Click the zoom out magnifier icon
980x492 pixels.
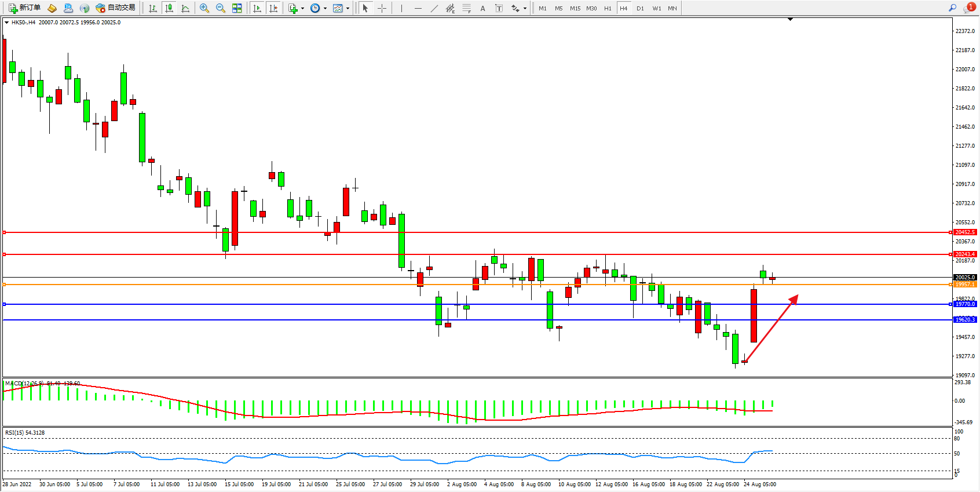(220, 8)
